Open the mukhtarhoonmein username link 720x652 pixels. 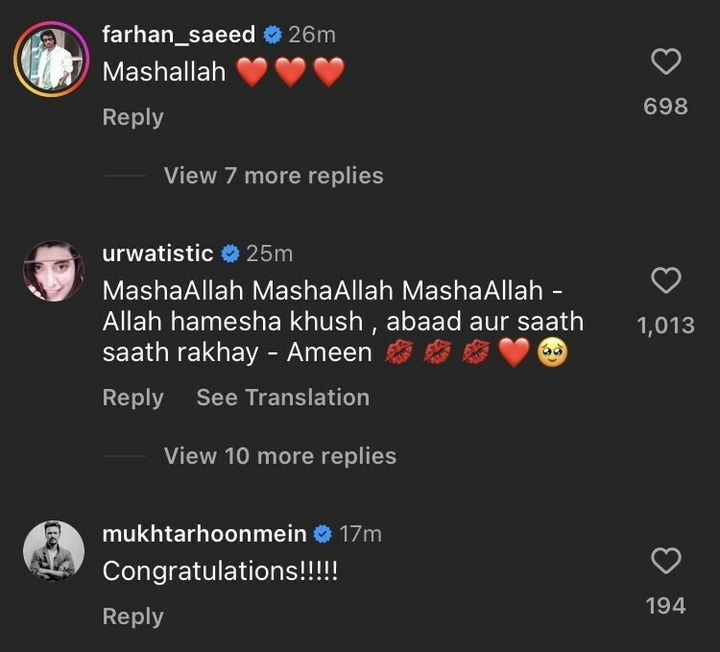204,534
